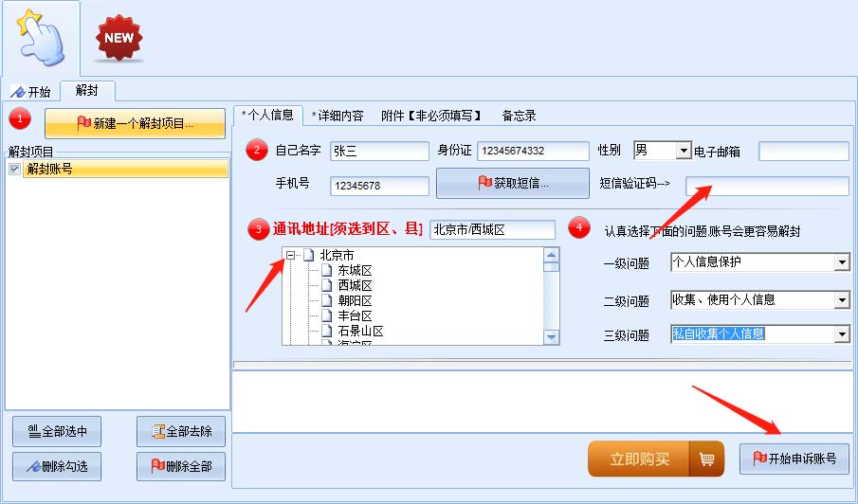The image size is (858, 504).
Task: Click the 获取短信 button
Action: click(x=512, y=183)
